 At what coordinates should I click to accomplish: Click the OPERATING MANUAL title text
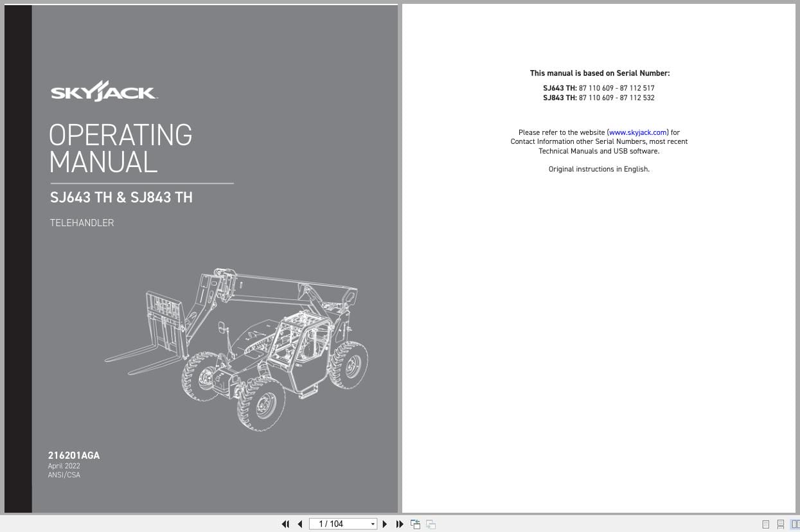point(120,148)
